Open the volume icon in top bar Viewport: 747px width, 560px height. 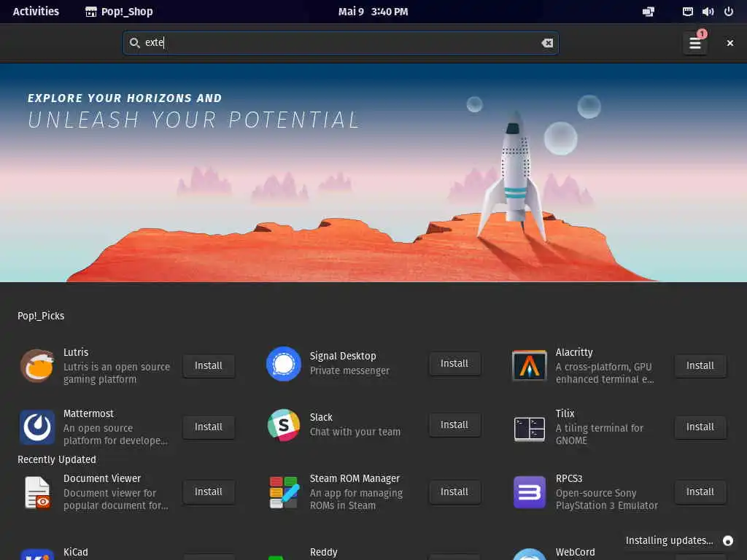point(708,12)
